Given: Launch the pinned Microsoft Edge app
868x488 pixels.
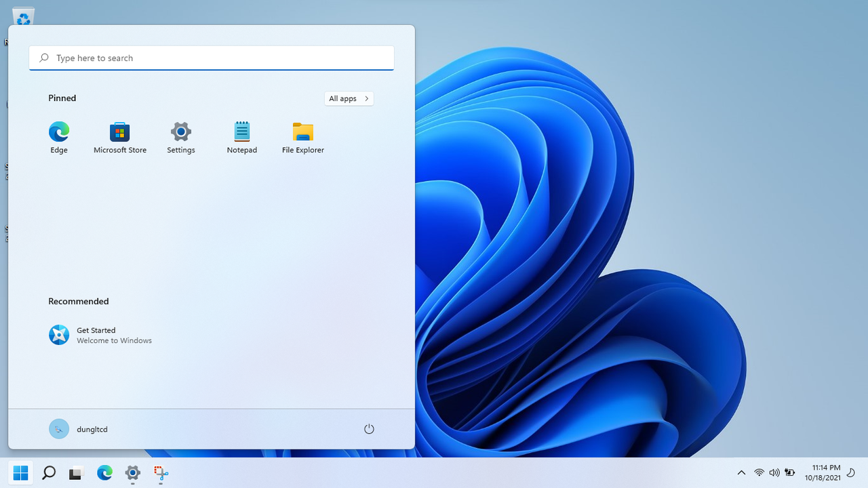Looking at the screenshot, I should point(59,132).
